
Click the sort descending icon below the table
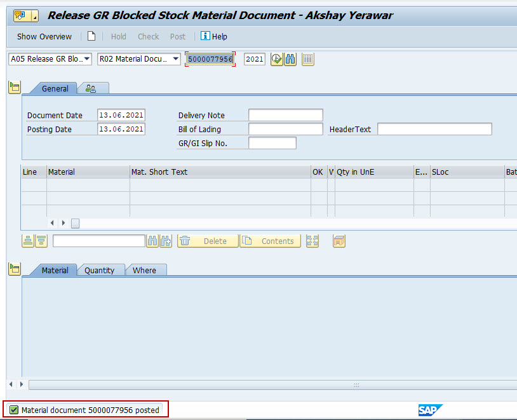point(41,241)
